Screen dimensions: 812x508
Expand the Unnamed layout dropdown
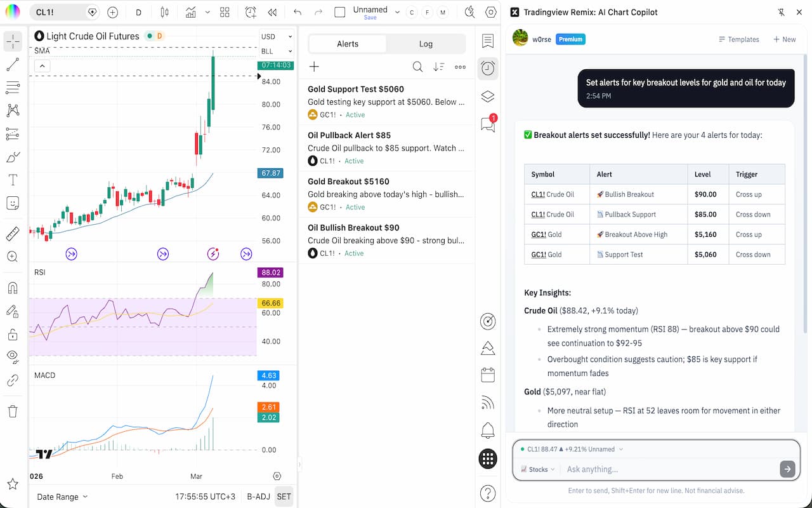pos(398,12)
